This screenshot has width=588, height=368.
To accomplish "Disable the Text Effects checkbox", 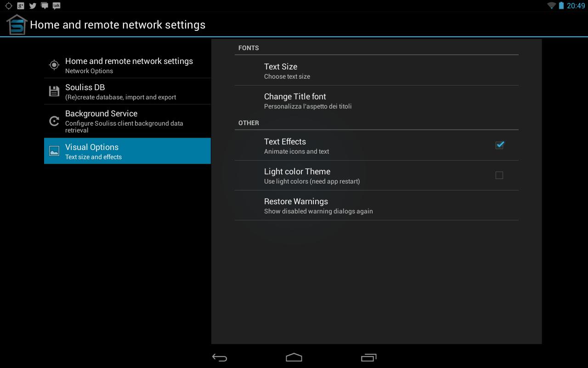I will [499, 145].
